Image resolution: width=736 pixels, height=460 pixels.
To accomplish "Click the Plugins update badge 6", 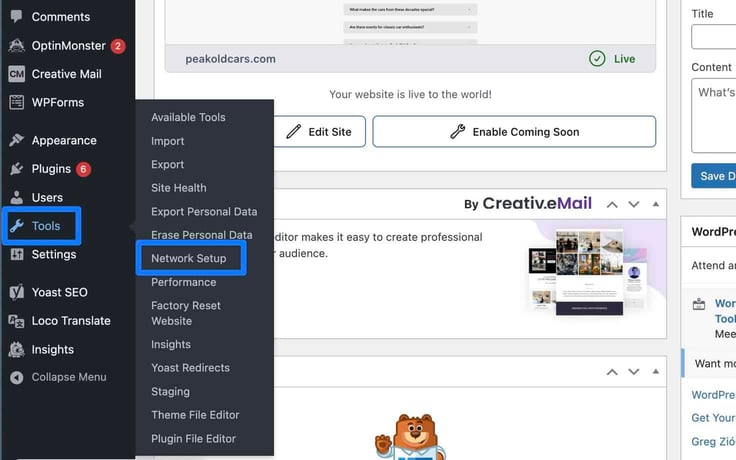I will pyautogui.click(x=84, y=169).
